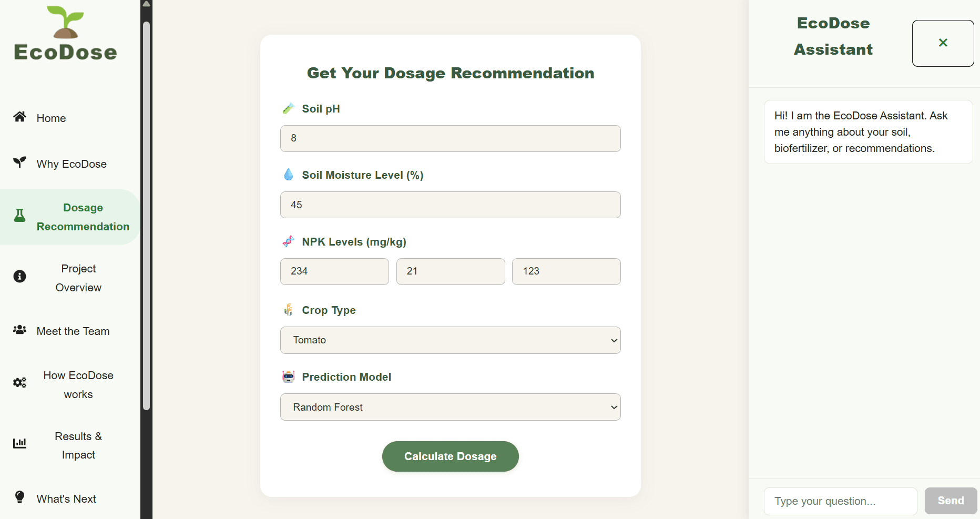This screenshot has height=519, width=980.
Task: Open the Project Overview page
Action: [x=78, y=278]
